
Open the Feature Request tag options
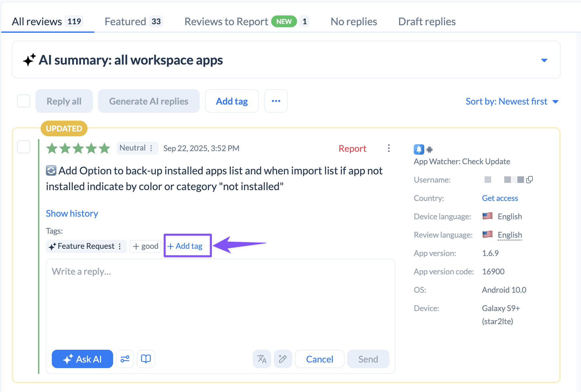point(120,246)
